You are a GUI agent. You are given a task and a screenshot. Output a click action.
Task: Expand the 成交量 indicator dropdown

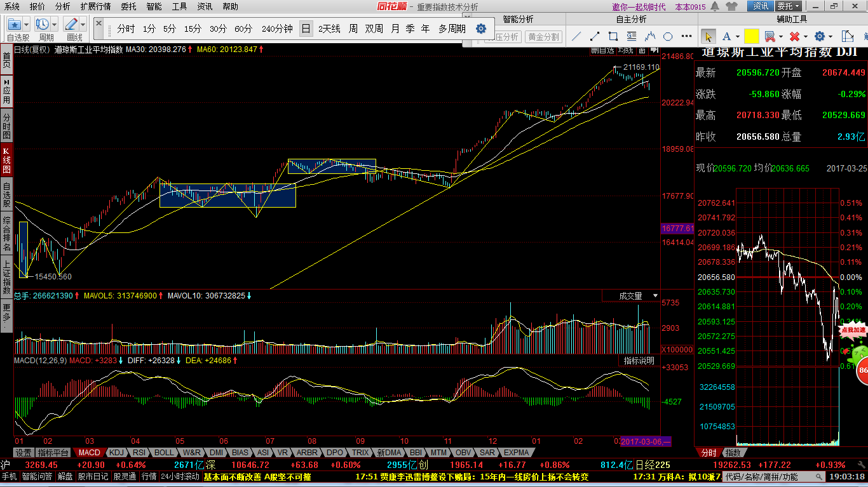click(656, 296)
